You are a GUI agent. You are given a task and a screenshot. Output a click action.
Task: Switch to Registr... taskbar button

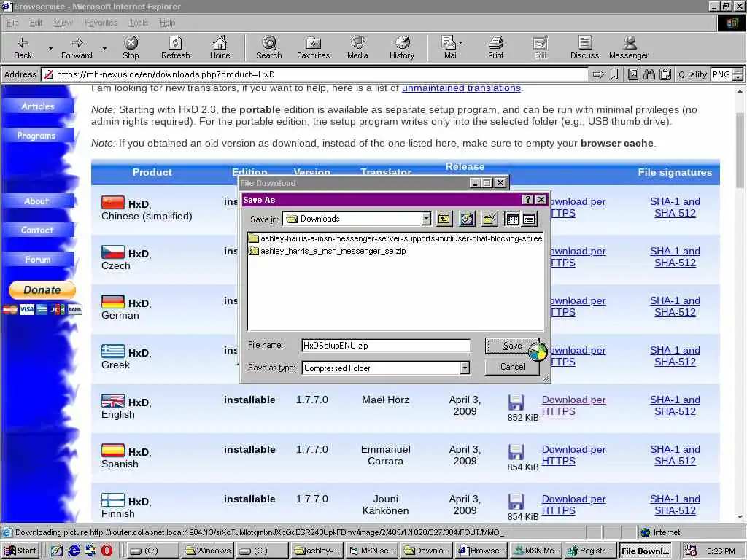pos(589,551)
